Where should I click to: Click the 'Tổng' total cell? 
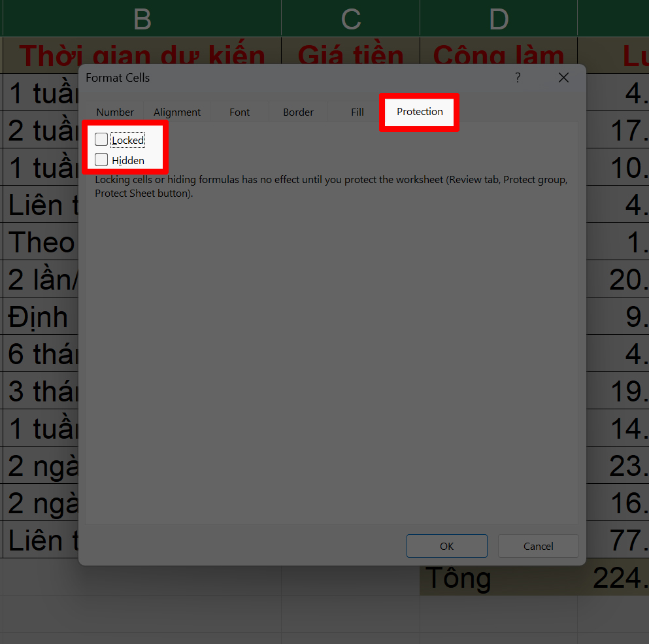pos(499,577)
